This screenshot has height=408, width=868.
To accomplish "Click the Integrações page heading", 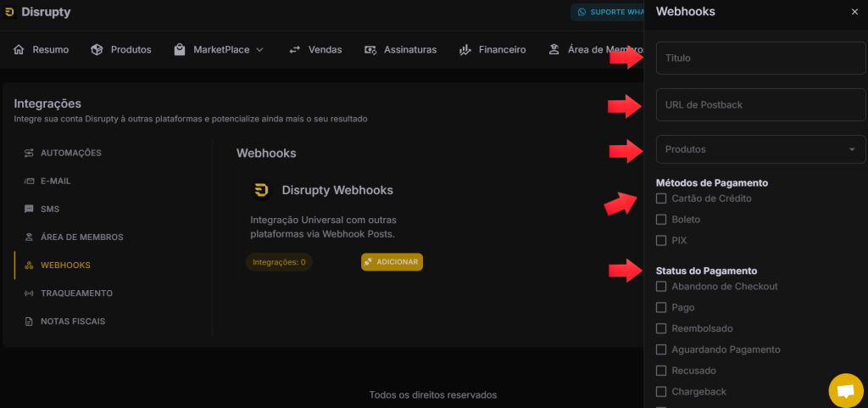I will pyautogui.click(x=47, y=103).
